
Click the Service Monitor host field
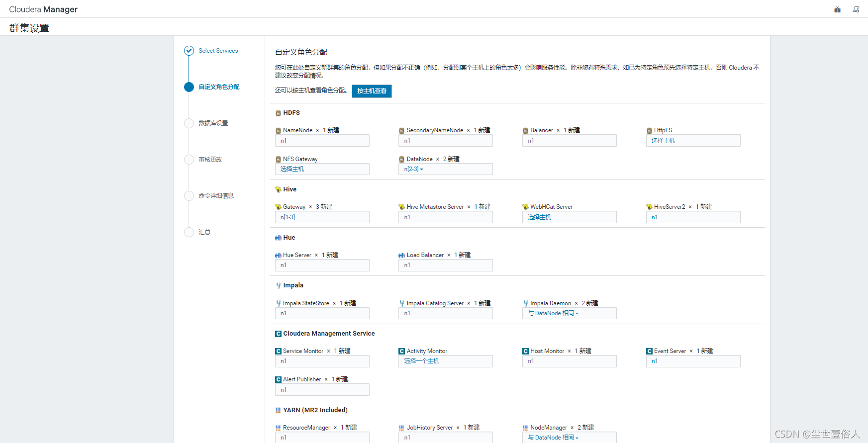(x=322, y=361)
